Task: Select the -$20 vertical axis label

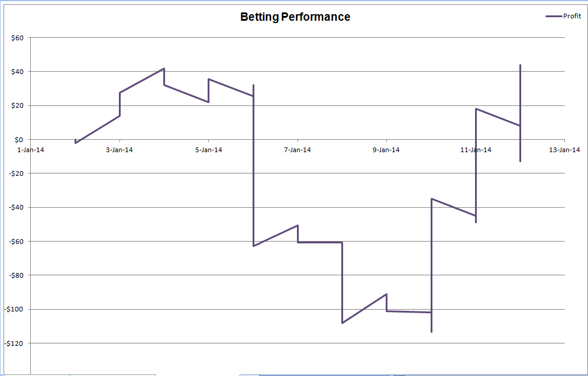Action: 16,173
